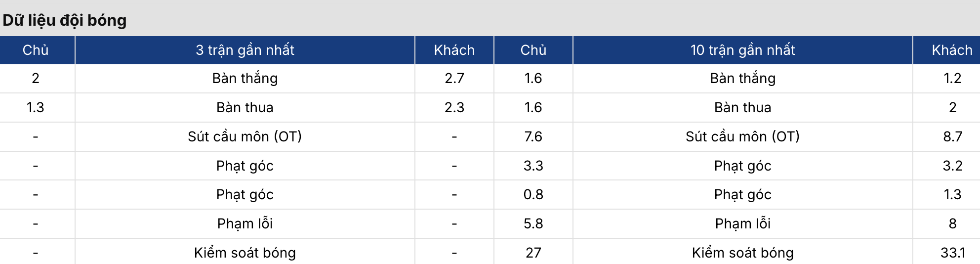Click the "Dữ liệu đội bóng" section heading
This screenshot has width=980, height=264.
(x=65, y=20)
